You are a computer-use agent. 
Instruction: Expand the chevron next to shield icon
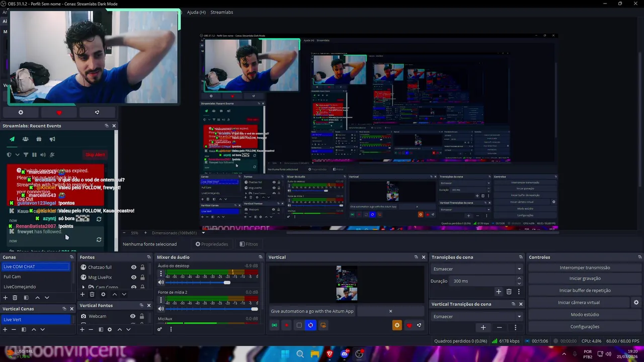[17, 155]
